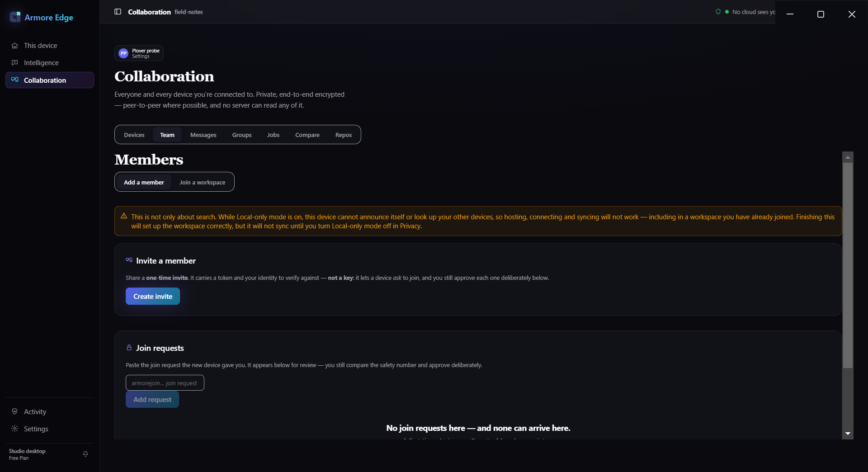Open Activity page
Screen dimensions: 868x472
(50, 411)
